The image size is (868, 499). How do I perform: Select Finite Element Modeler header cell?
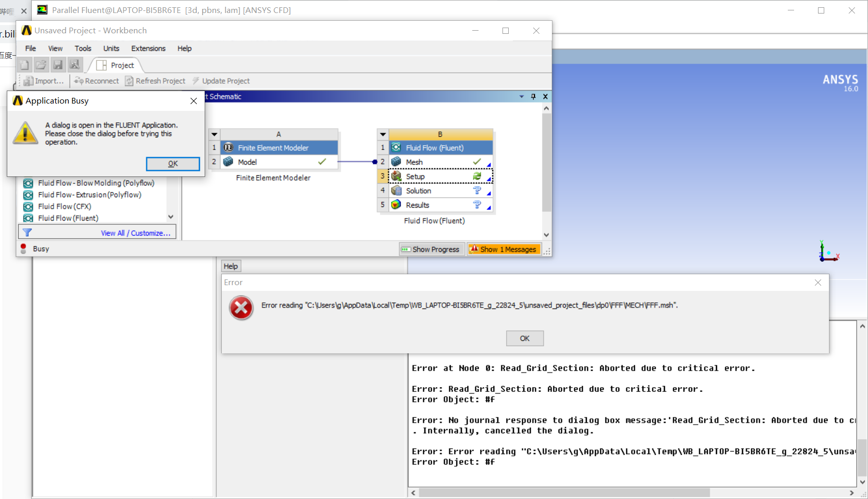279,148
